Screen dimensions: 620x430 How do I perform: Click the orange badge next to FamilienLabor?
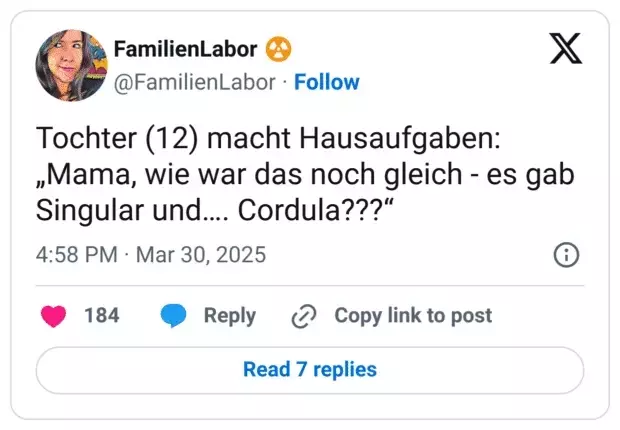point(278,49)
